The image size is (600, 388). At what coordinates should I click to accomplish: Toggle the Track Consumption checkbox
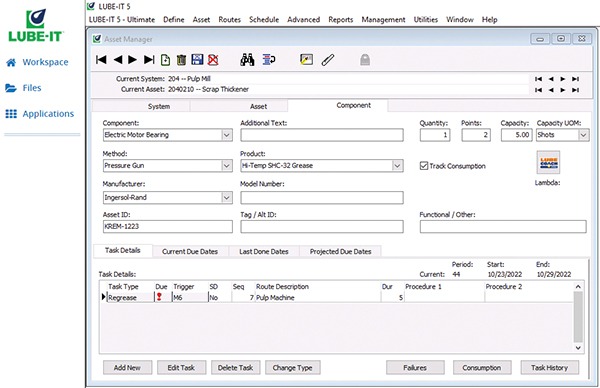point(424,166)
